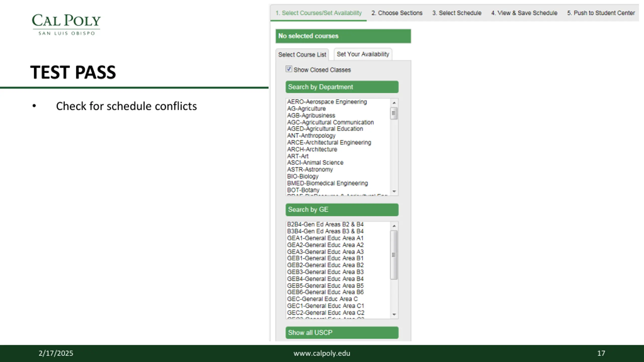Open View & Save Schedule step
The height and width of the screenshot is (362, 644).
(x=524, y=13)
